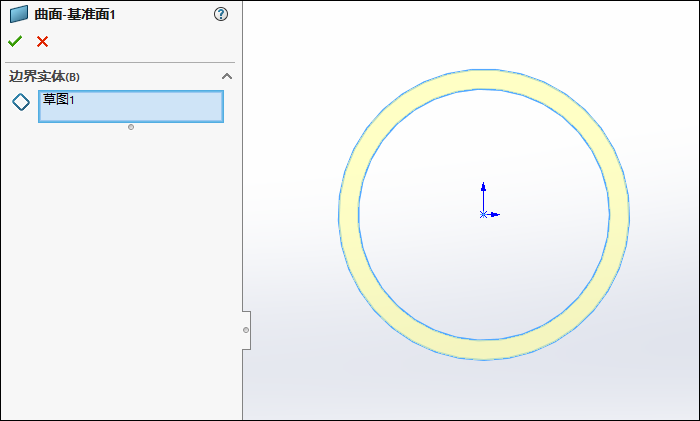
Task: Click the blue origin coordinate marker
Action: tap(483, 214)
